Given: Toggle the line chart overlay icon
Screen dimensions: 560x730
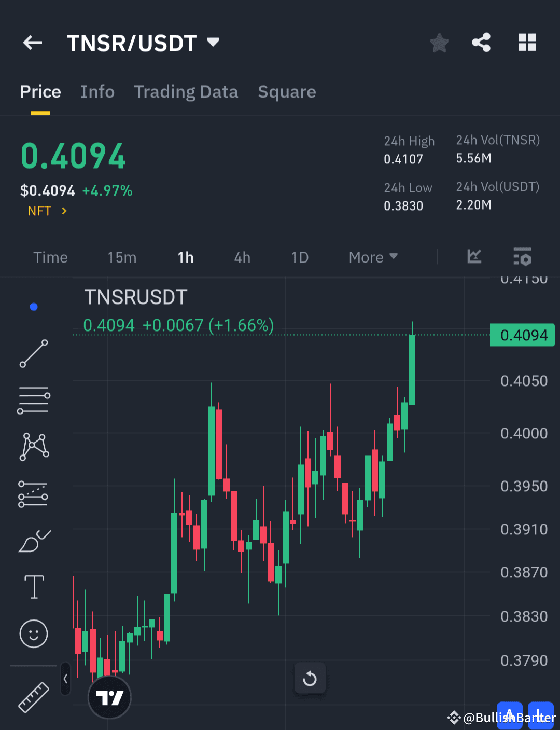Looking at the screenshot, I should 474,257.
